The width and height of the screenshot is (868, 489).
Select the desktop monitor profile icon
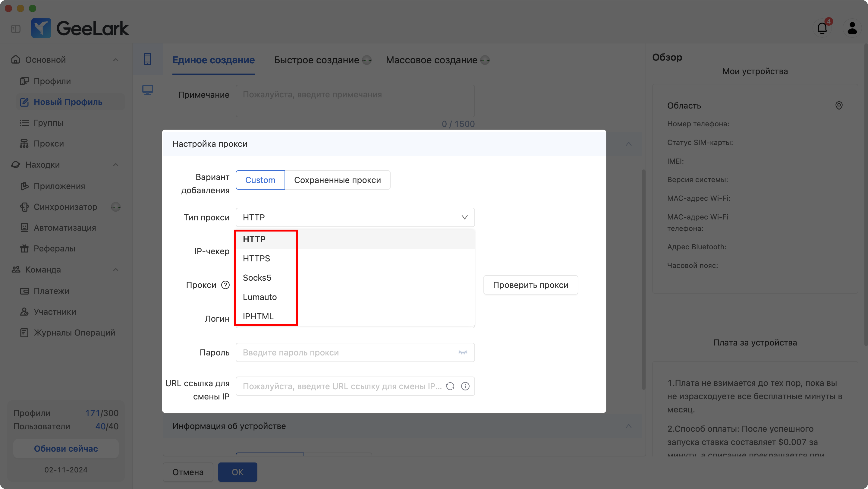click(148, 90)
